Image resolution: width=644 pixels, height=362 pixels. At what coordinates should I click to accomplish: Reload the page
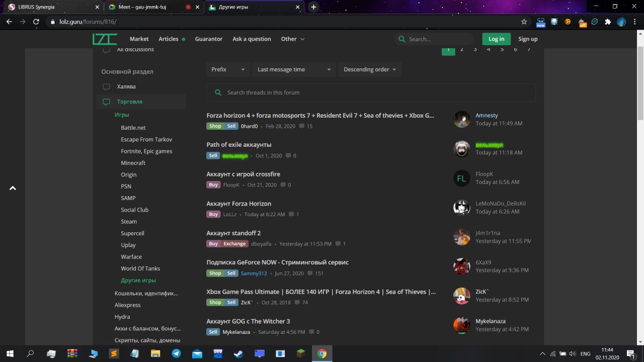(x=36, y=22)
